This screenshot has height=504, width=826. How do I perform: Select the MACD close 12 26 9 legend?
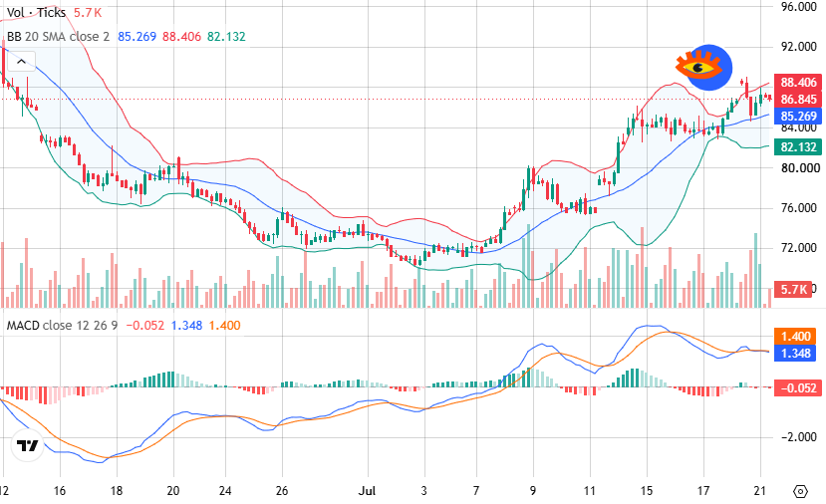pyautogui.click(x=62, y=325)
